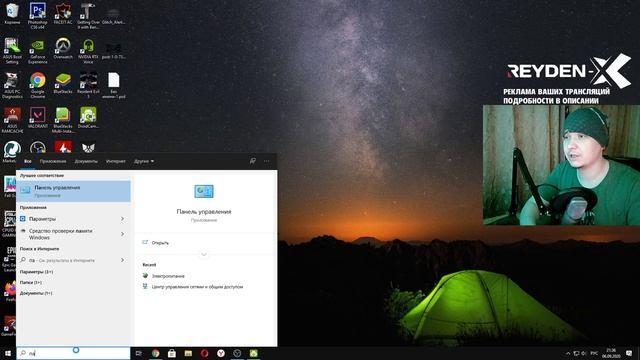
Task: Click Windows Start button
Action: click(x=8, y=353)
